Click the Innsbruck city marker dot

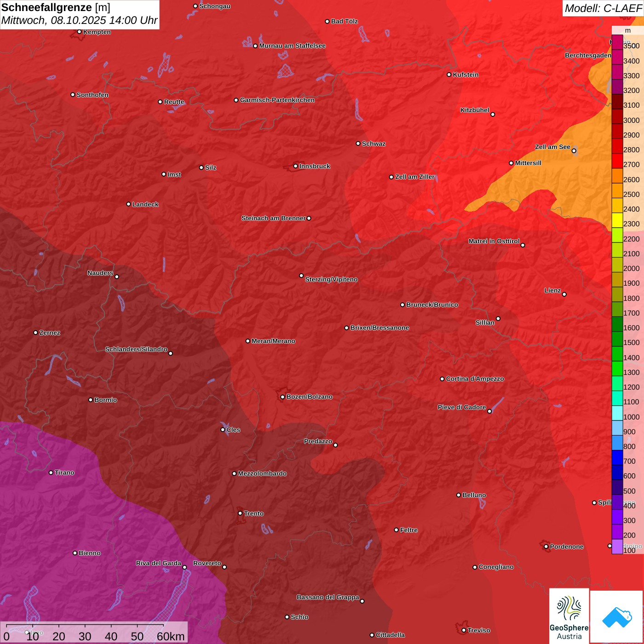click(296, 166)
